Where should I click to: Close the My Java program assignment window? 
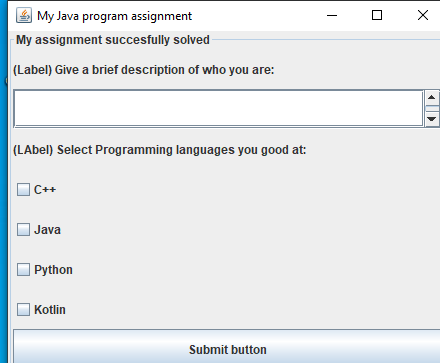point(423,15)
